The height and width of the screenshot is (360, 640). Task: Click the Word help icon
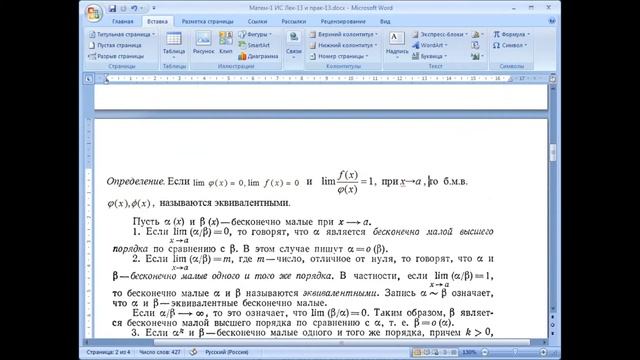click(x=552, y=21)
